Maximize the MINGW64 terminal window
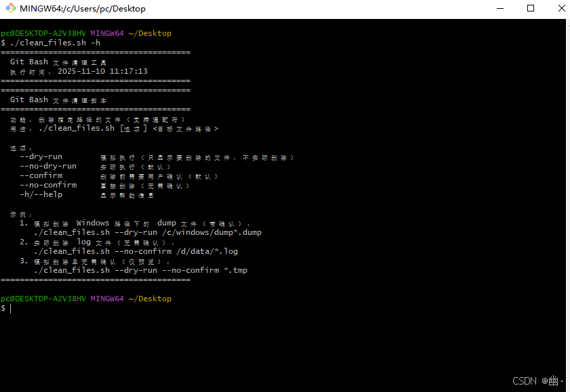 [531, 8]
